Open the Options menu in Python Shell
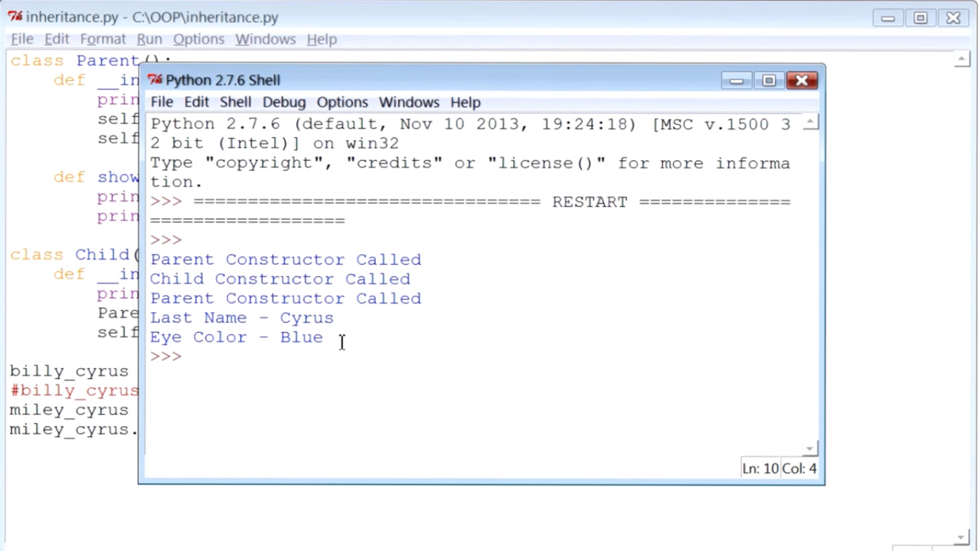The height and width of the screenshot is (551, 980). (342, 103)
